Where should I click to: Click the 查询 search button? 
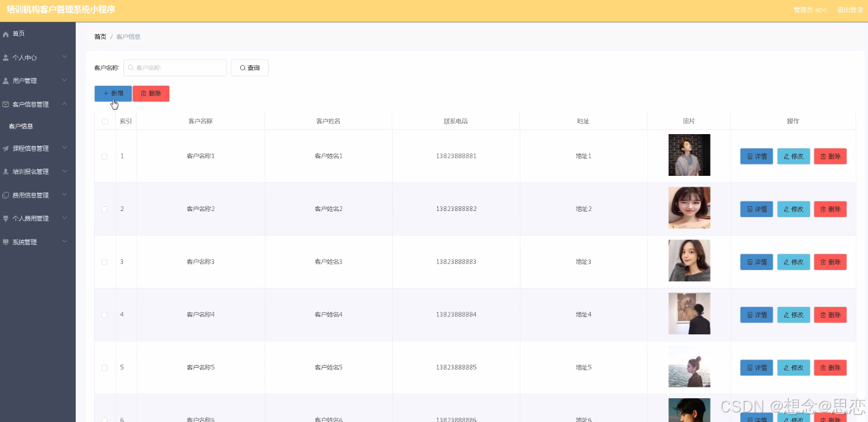point(250,68)
